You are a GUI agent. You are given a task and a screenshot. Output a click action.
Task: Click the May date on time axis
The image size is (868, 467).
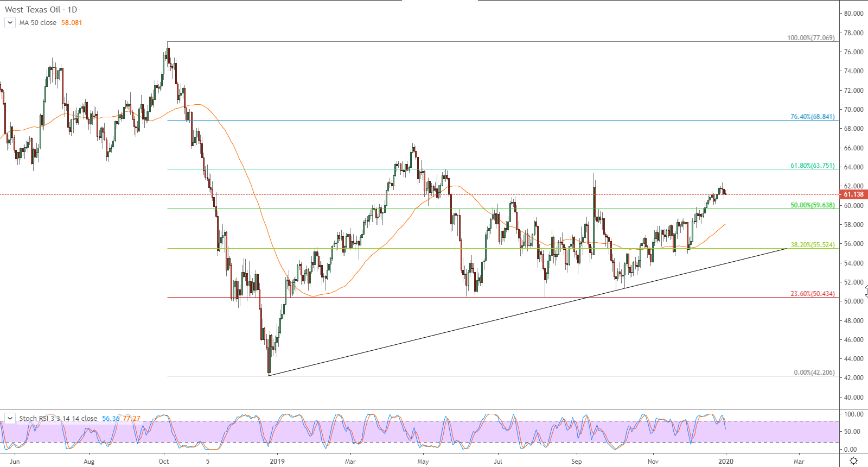pyautogui.click(x=423, y=462)
